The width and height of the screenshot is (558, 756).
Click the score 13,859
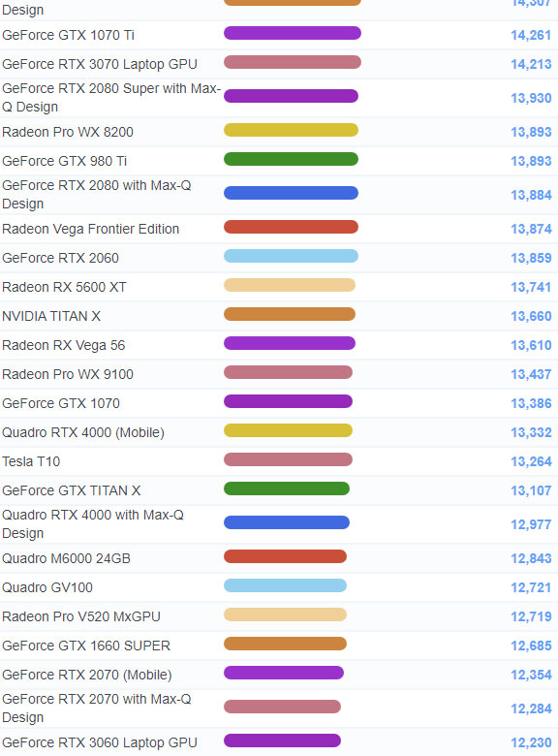[x=531, y=258]
